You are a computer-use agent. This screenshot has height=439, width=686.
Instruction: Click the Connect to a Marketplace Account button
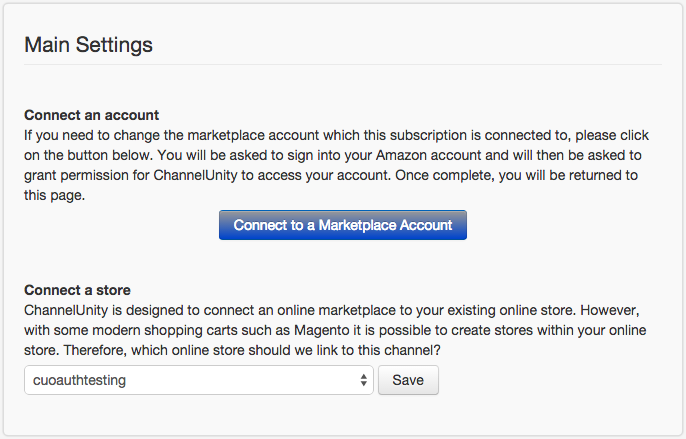tap(343, 225)
